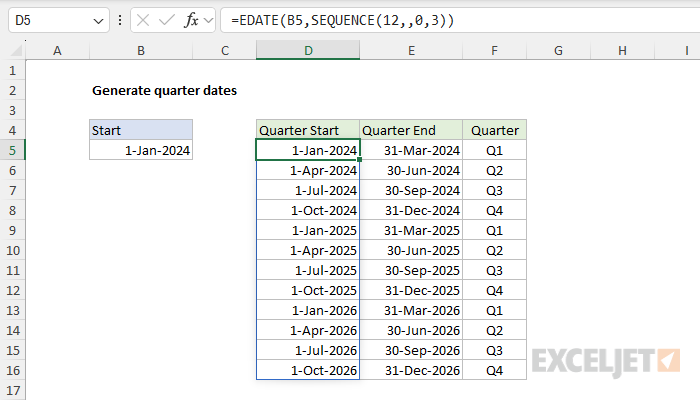This screenshot has height=400, width=700.
Task: Select column A header
Action: coord(58,50)
